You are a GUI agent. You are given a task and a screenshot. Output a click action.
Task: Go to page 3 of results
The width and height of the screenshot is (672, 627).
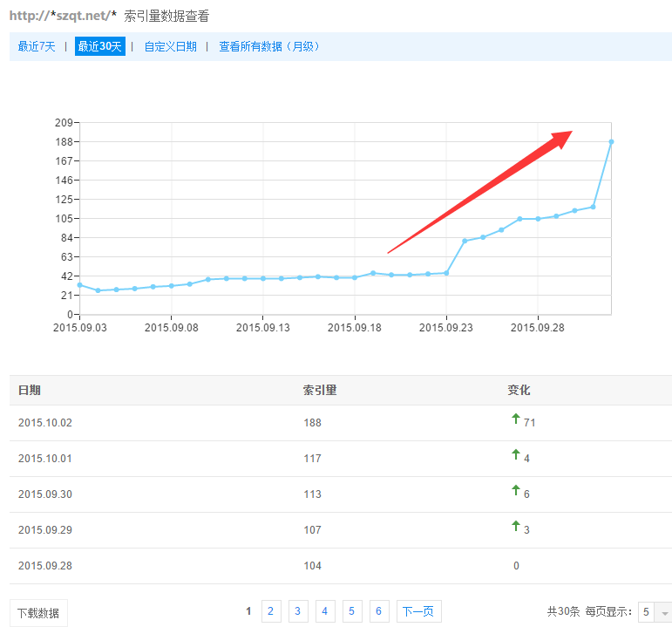click(297, 611)
